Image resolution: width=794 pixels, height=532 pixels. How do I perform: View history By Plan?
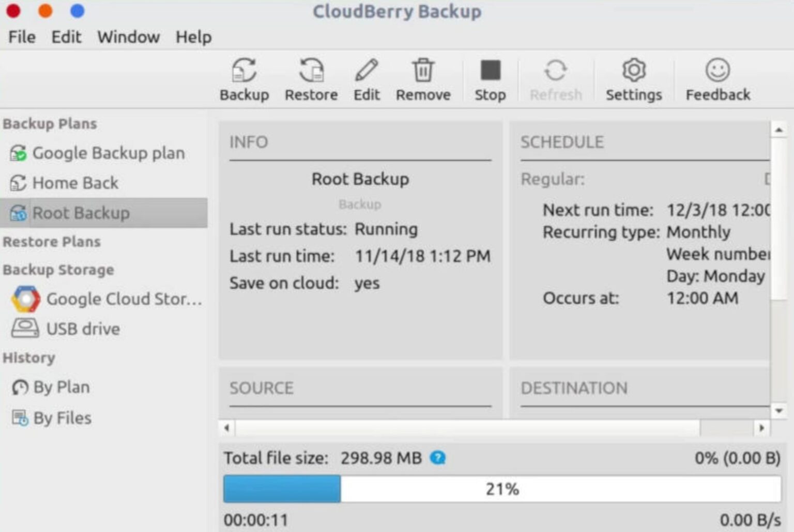pos(60,387)
